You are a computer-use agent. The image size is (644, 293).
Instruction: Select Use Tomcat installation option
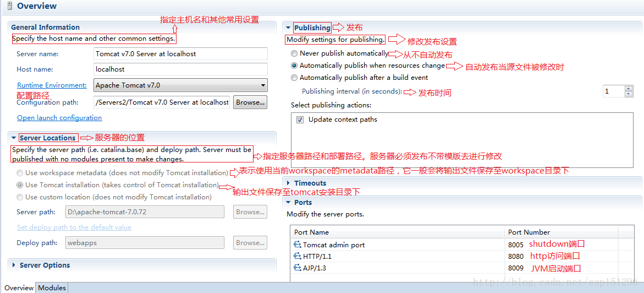click(x=20, y=185)
